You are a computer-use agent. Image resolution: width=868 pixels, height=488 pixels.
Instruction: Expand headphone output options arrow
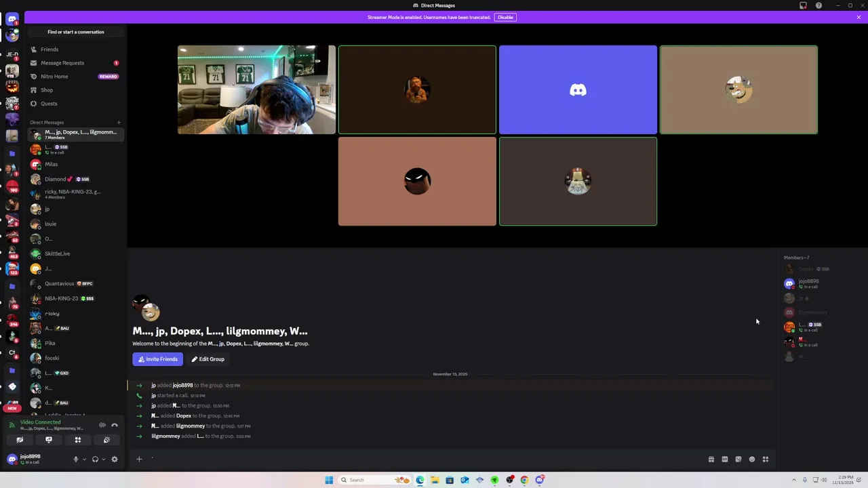click(x=103, y=459)
